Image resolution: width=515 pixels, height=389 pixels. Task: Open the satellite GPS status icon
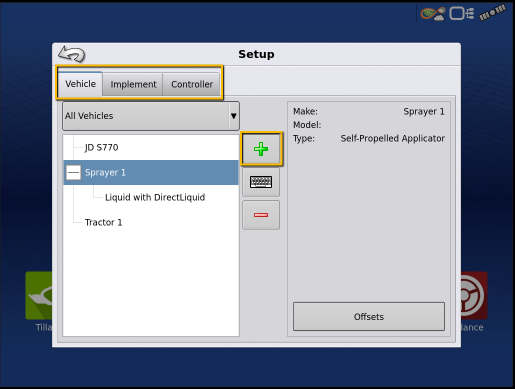492,13
